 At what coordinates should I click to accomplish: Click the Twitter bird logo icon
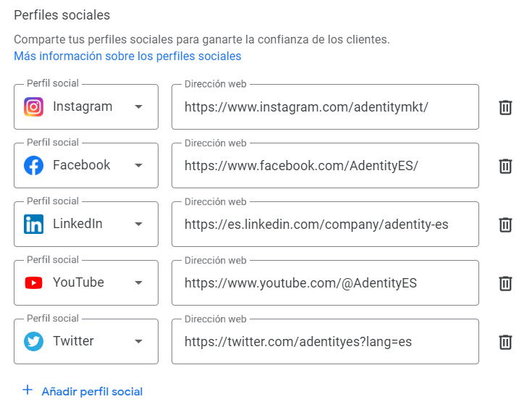pyautogui.click(x=33, y=342)
